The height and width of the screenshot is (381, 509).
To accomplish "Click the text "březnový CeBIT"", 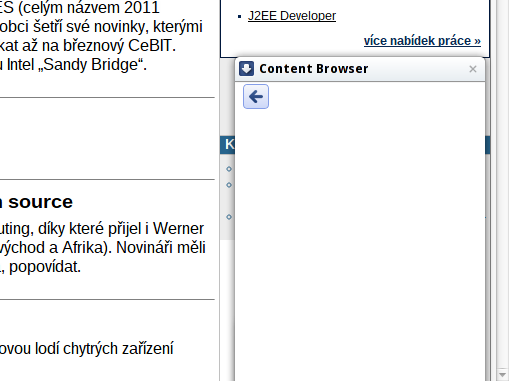I will tap(119, 46).
